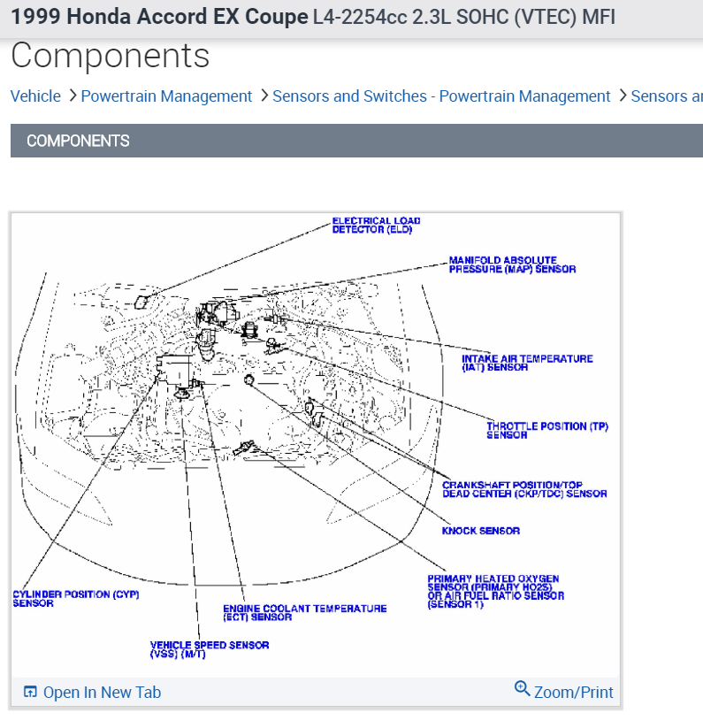Viewport: 703px width, 728px height.
Task: Click the MAP Sensor diagram label
Action: pyautogui.click(x=512, y=264)
